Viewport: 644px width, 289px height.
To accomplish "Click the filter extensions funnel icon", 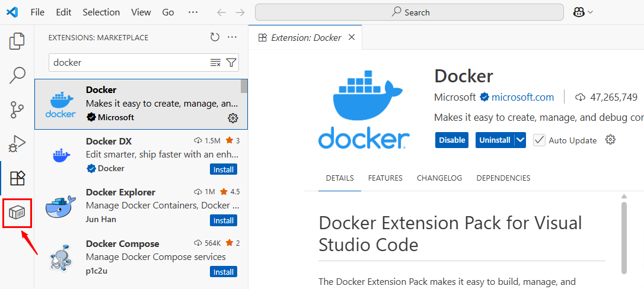I will 231,63.
